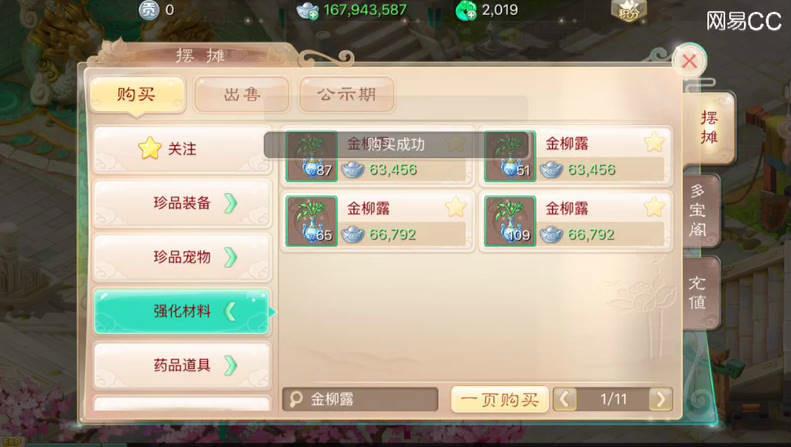Toggle favorite star on 金柳露 quantity 65 listing

tap(455, 207)
